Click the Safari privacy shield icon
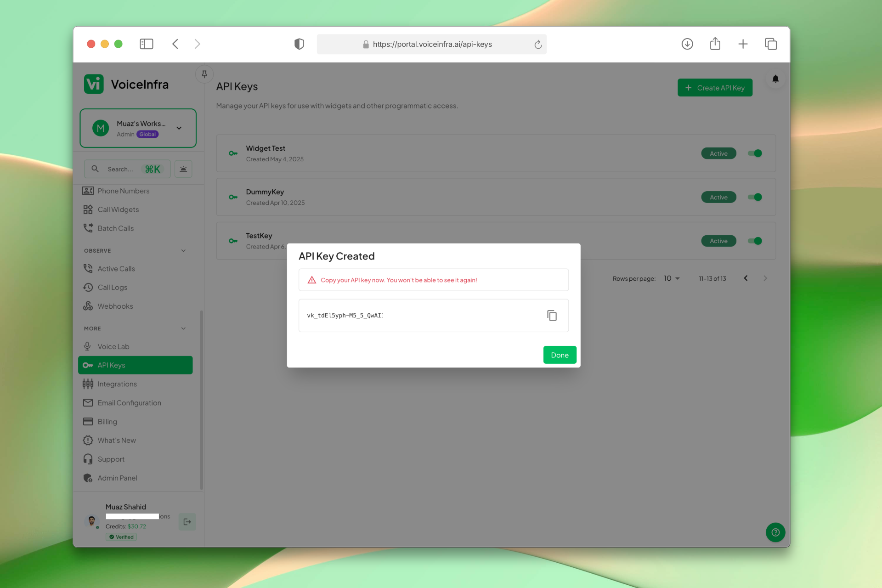 pyautogui.click(x=299, y=44)
